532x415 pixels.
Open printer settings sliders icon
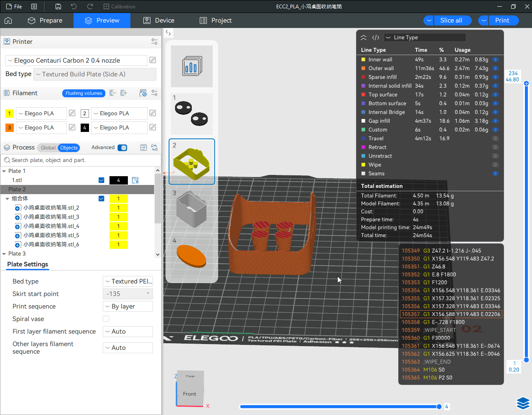(154, 42)
